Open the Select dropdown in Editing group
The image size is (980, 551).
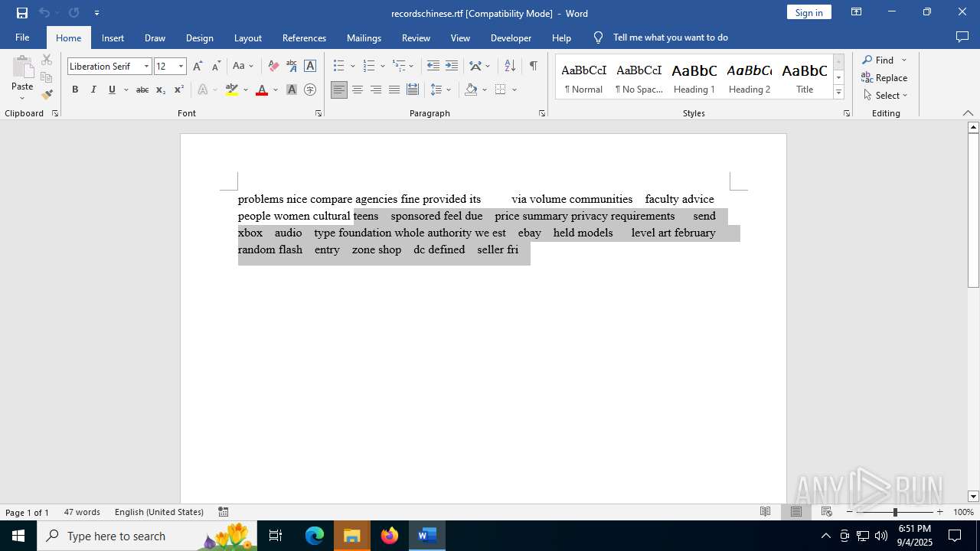tap(885, 96)
